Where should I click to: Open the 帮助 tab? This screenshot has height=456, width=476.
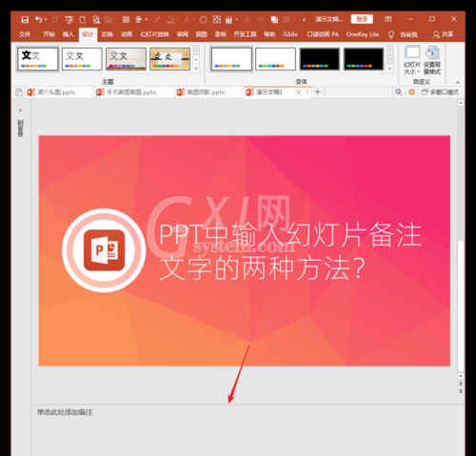pyautogui.click(x=269, y=34)
